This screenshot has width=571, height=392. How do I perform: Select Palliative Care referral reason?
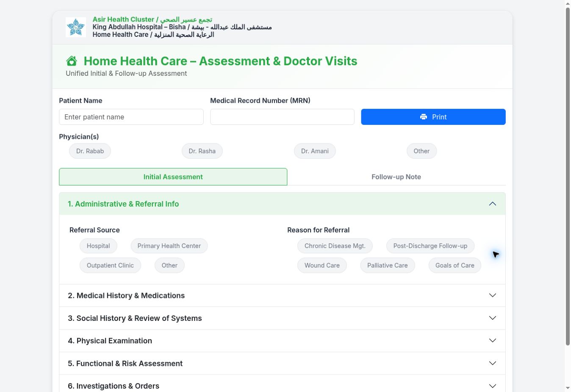pos(387,265)
